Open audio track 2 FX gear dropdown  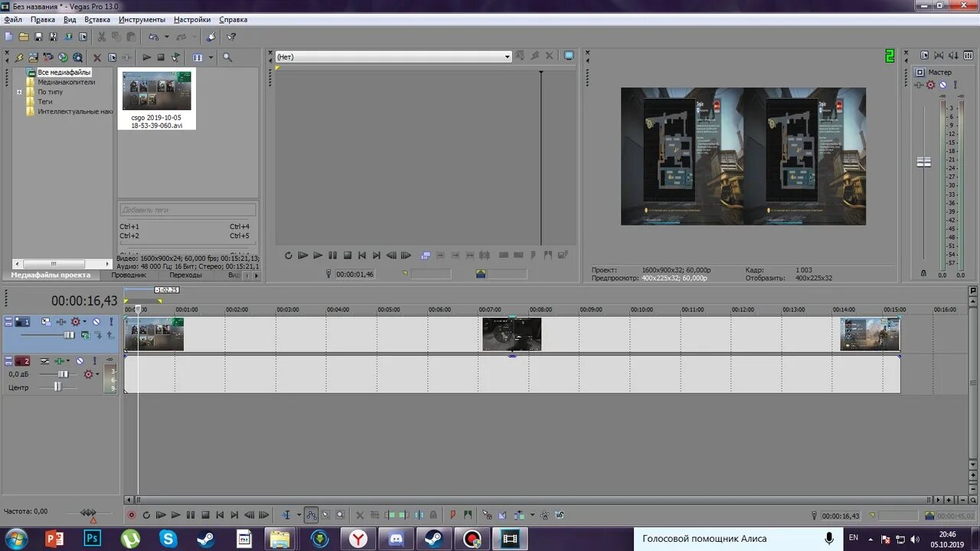coord(96,374)
